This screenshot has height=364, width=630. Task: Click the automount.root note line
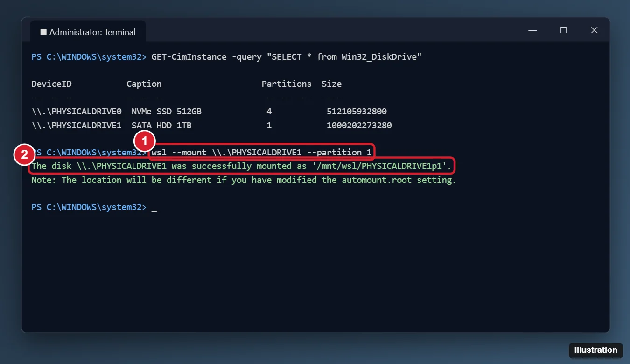pos(244,180)
